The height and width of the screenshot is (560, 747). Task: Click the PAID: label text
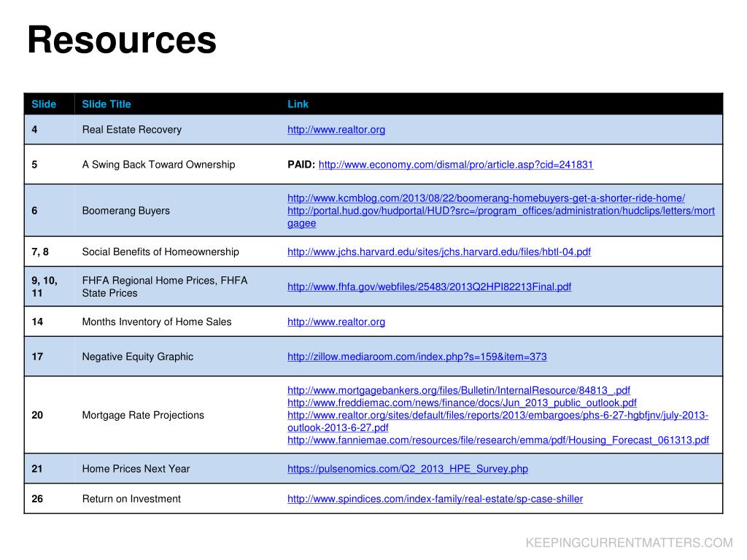[301, 164]
